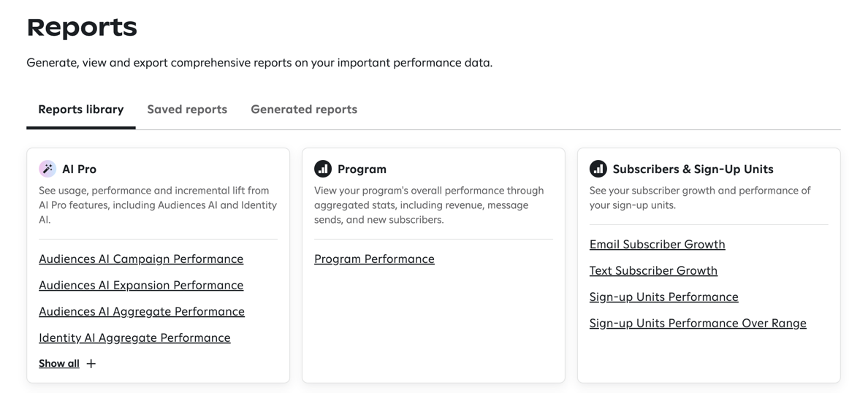The width and height of the screenshot is (868, 393).
Task: Open Audiences AI Aggregate Performance report
Action: 142,312
